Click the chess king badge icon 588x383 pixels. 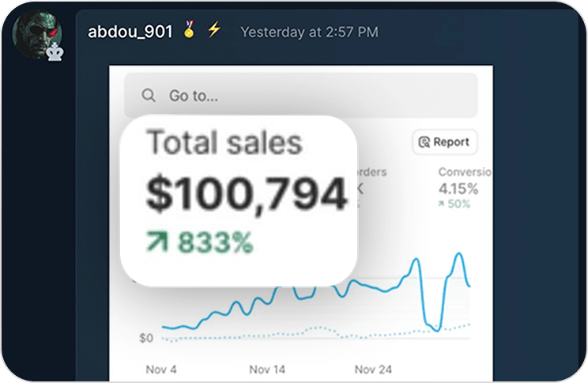click(x=55, y=52)
